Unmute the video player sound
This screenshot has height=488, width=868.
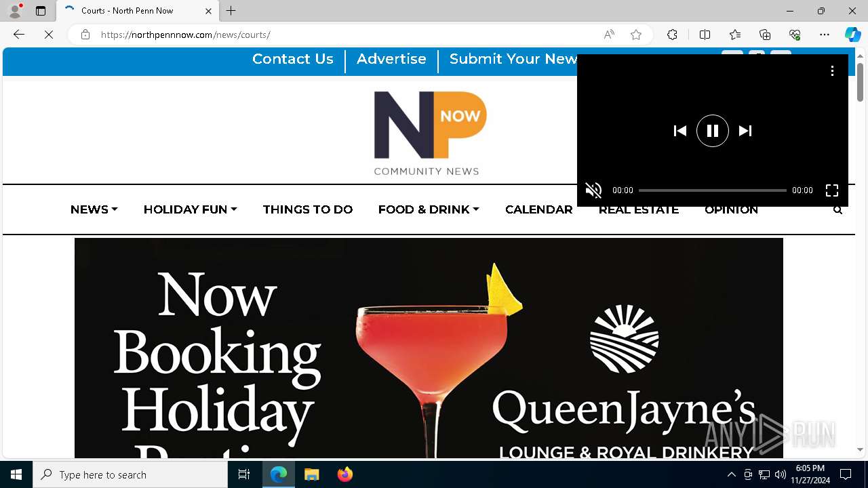(593, 190)
